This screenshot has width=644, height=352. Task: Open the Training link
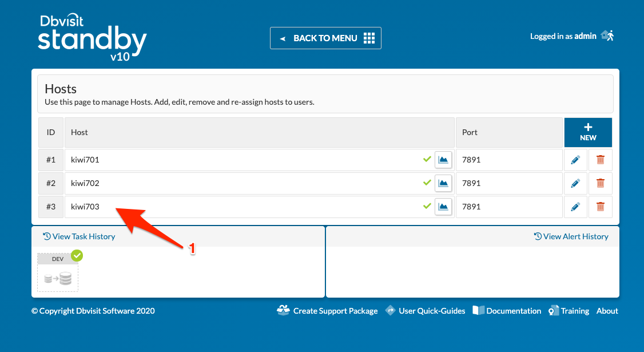pyautogui.click(x=569, y=311)
